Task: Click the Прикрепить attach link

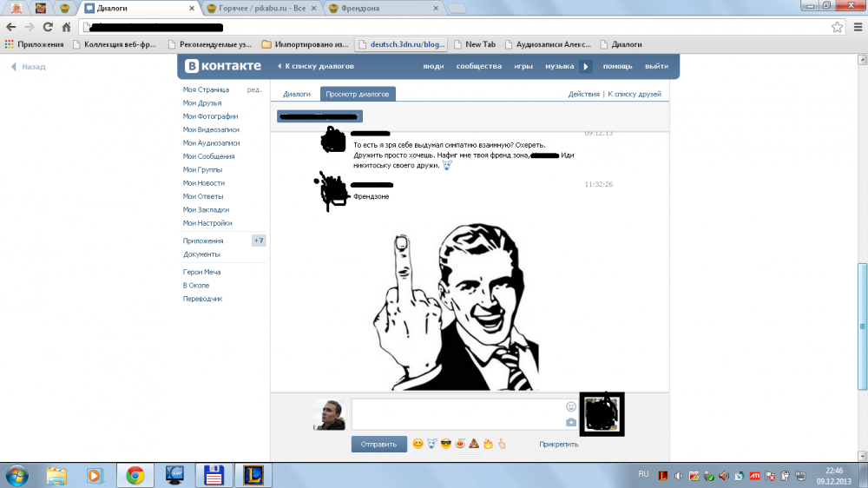Action: tap(558, 445)
